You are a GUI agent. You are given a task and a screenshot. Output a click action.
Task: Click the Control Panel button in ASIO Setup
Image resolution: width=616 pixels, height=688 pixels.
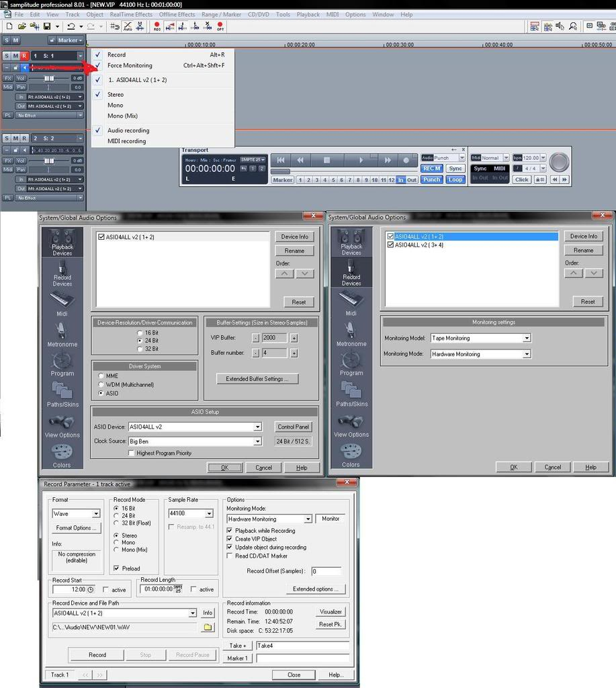tap(293, 427)
